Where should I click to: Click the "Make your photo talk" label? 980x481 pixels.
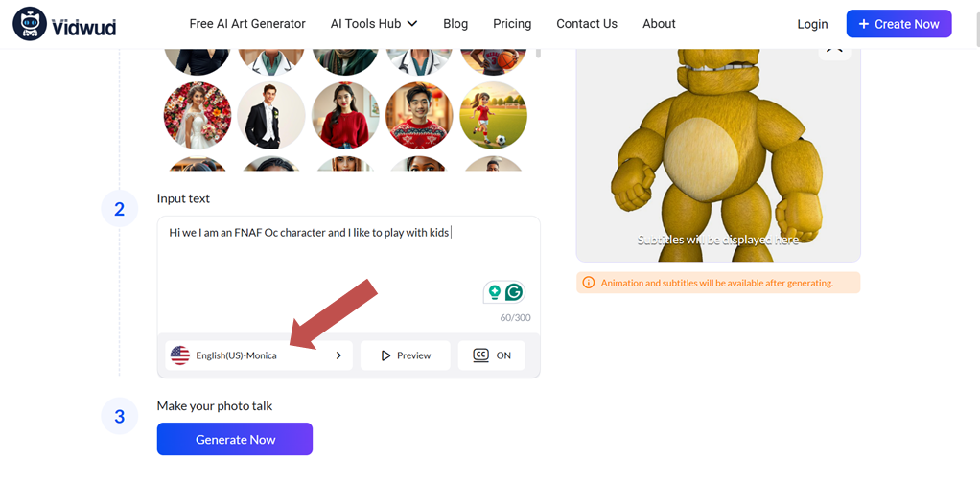tap(215, 406)
